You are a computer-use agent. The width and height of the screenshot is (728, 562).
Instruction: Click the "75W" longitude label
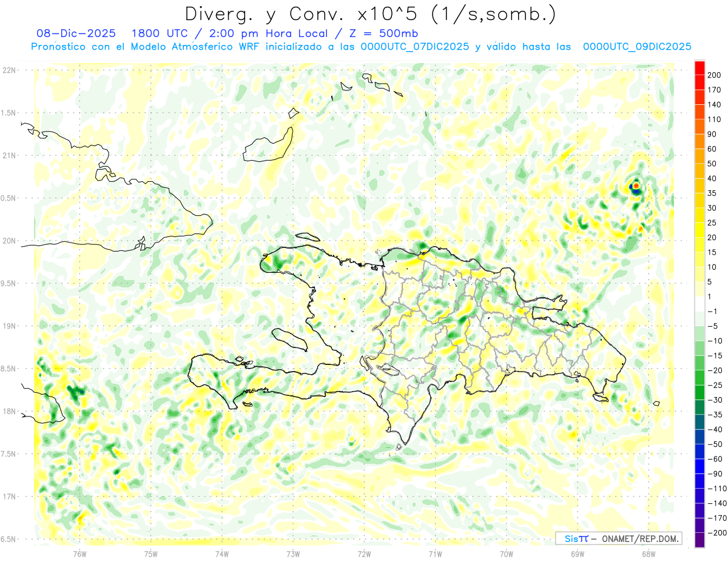pos(151,554)
